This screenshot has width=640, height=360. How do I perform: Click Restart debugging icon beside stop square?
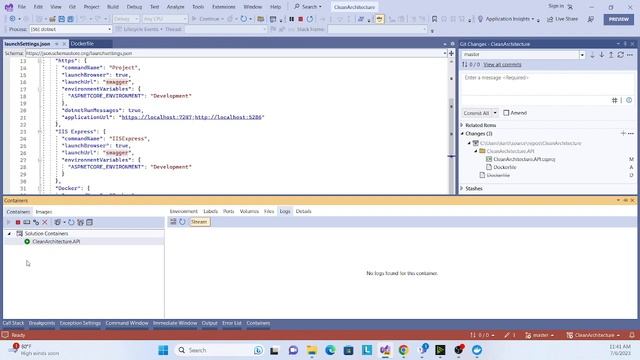[x=310, y=19]
